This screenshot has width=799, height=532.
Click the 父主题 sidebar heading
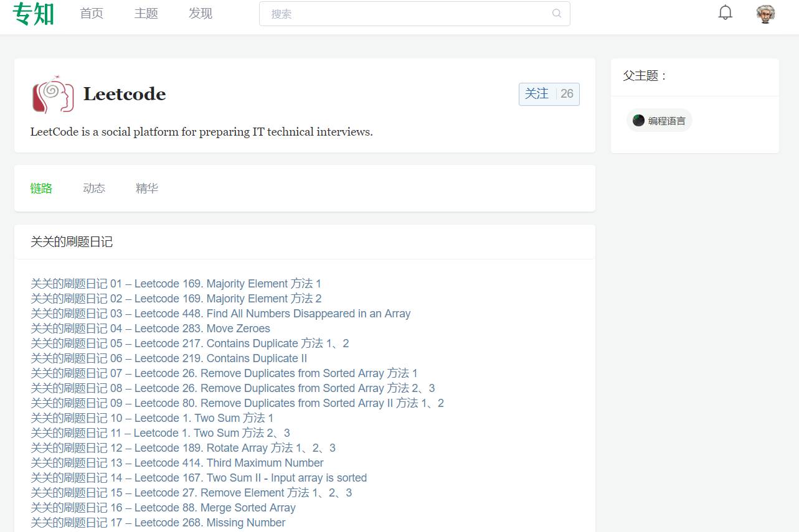point(645,76)
